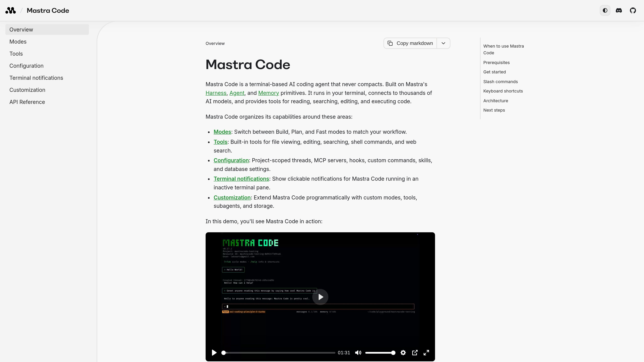
Task: Jump to Architecture in table of contents
Action: point(496,101)
